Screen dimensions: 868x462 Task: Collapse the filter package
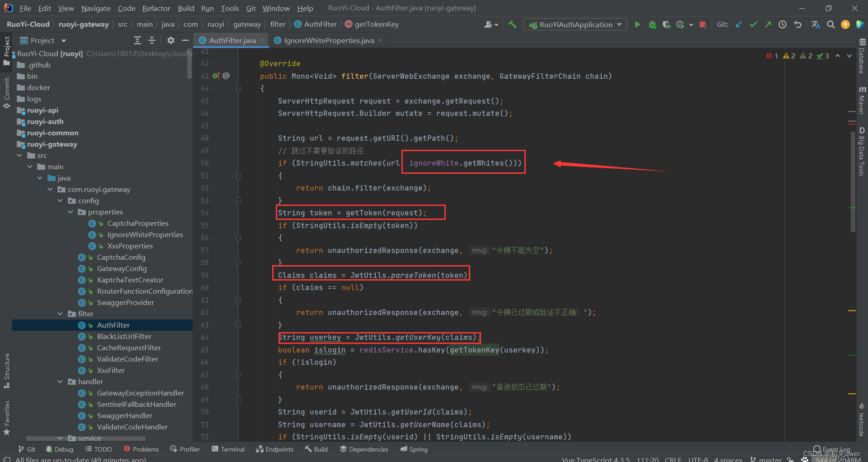click(x=61, y=314)
